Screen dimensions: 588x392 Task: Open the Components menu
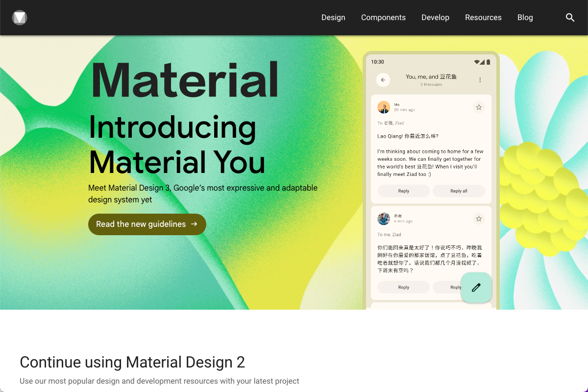click(383, 18)
